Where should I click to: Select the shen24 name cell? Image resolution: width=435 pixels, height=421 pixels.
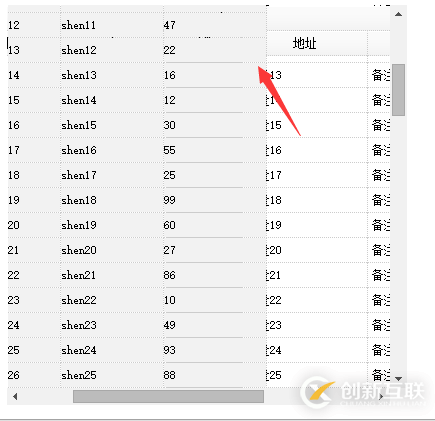112,350
